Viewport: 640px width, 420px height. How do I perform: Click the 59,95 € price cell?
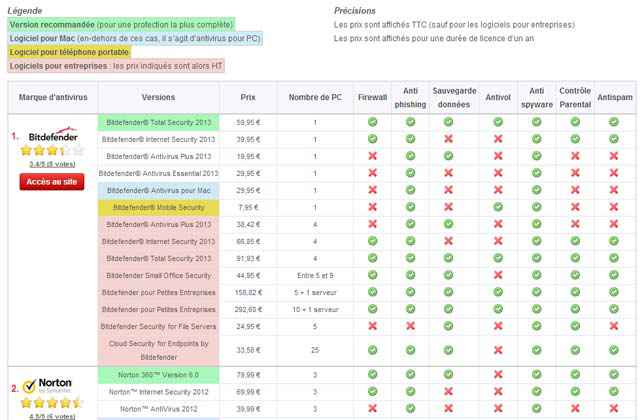[248, 122]
